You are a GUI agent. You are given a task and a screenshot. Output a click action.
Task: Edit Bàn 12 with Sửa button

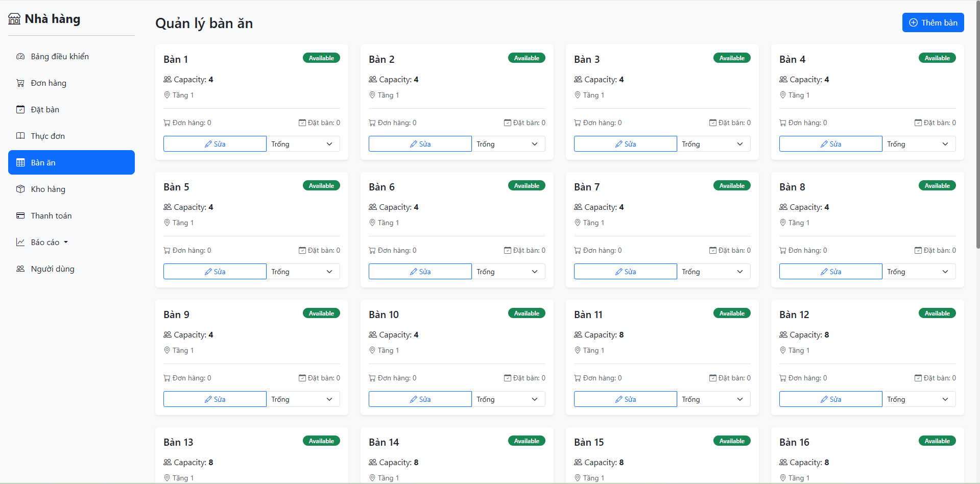pyautogui.click(x=830, y=399)
